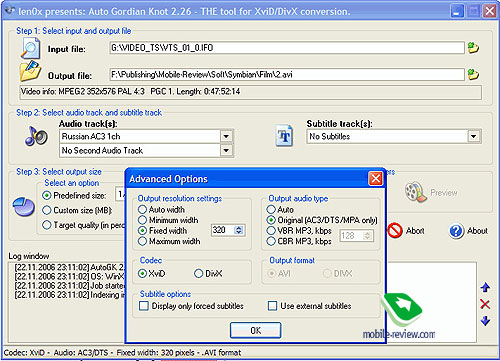Select VBR MP3 audio option
This screenshot has width=500, height=361.
(271, 230)
